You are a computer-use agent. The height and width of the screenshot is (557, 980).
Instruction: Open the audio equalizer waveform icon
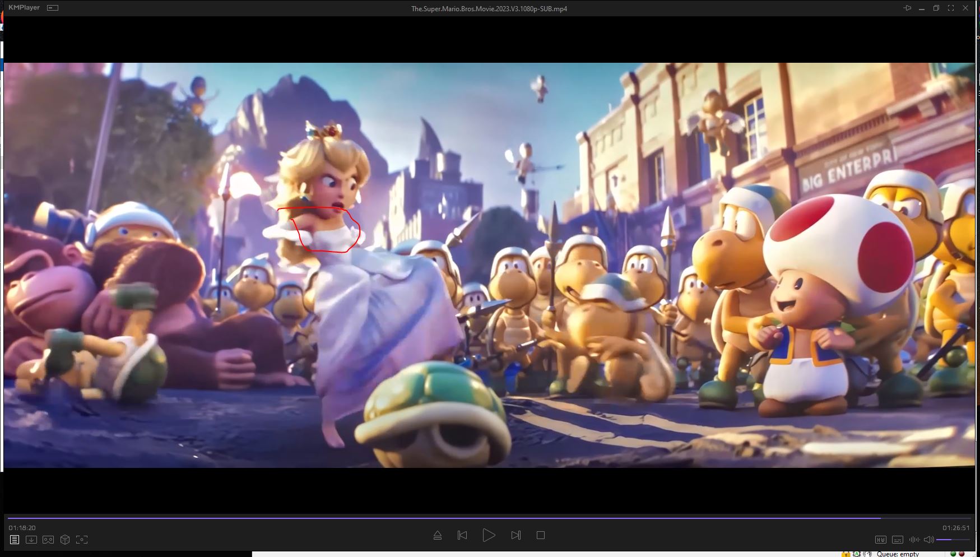(914, 540)
